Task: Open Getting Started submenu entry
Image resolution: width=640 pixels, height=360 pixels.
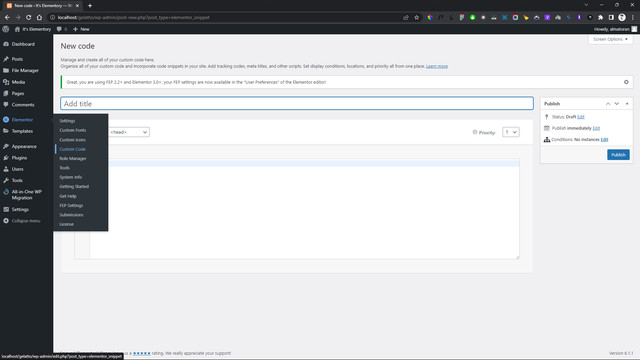Action: pyautogui.click(x=74, y=187)
